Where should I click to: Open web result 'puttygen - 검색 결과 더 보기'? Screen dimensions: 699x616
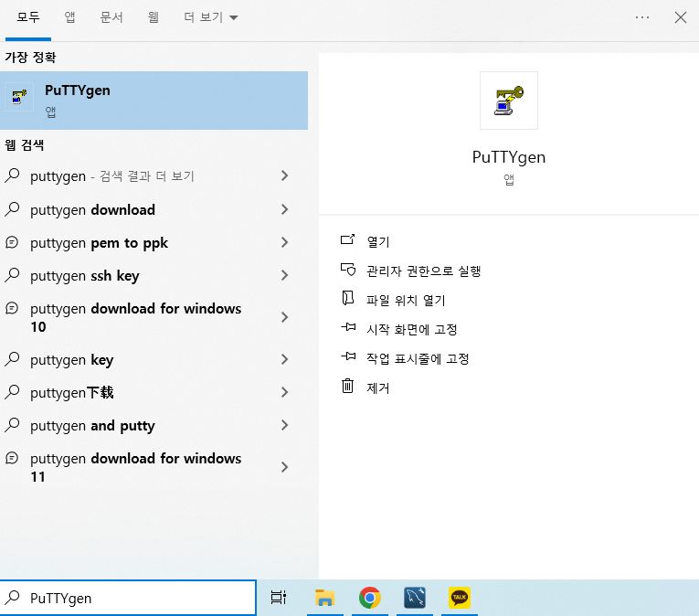pos(154,176)
